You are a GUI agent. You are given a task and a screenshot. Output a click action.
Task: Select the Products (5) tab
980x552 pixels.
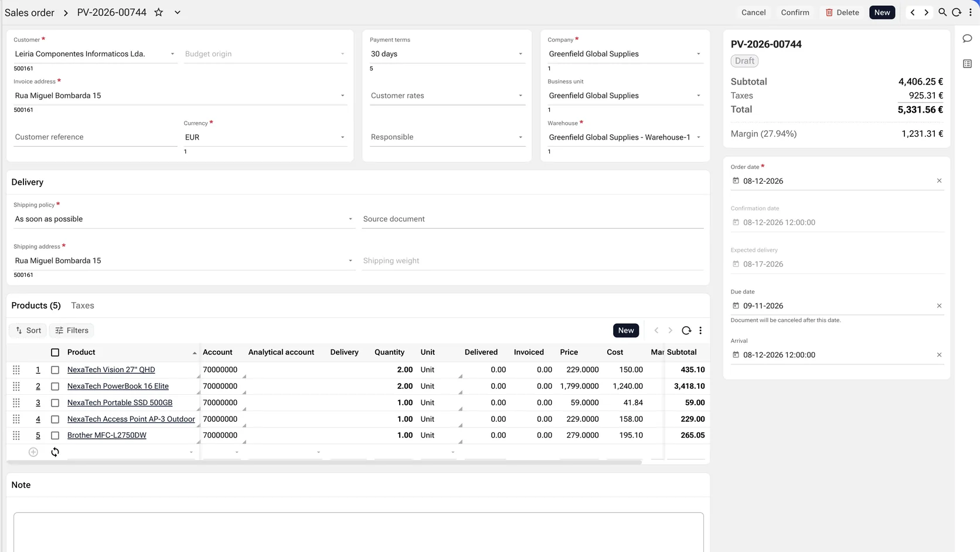(36, 306)
